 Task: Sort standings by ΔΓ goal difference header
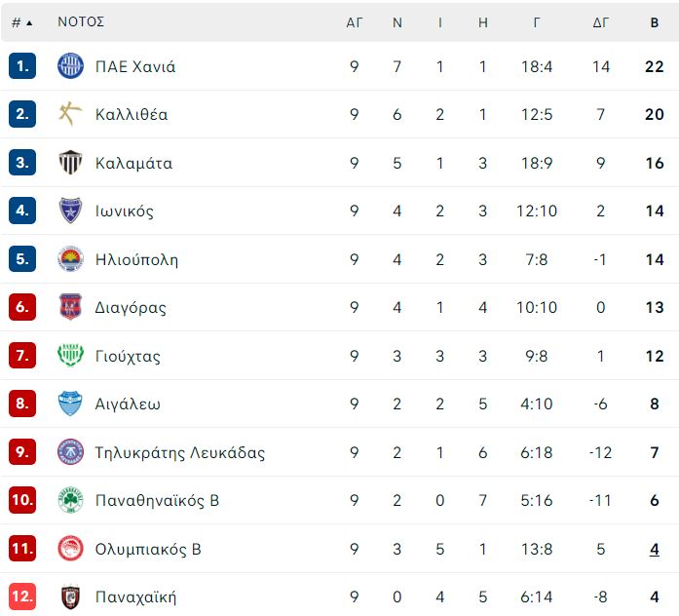coord(601,22)
